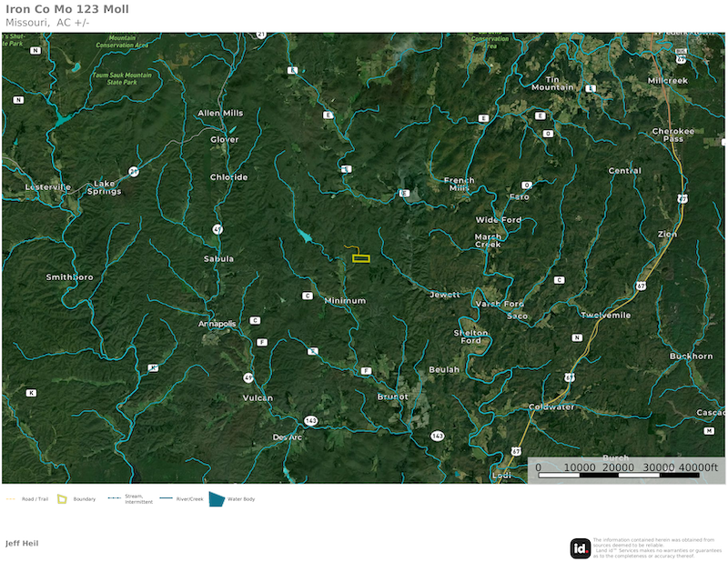Click the River/Creek legend line symbol
This screenshot has height=562, width=728.
(167, 499)
